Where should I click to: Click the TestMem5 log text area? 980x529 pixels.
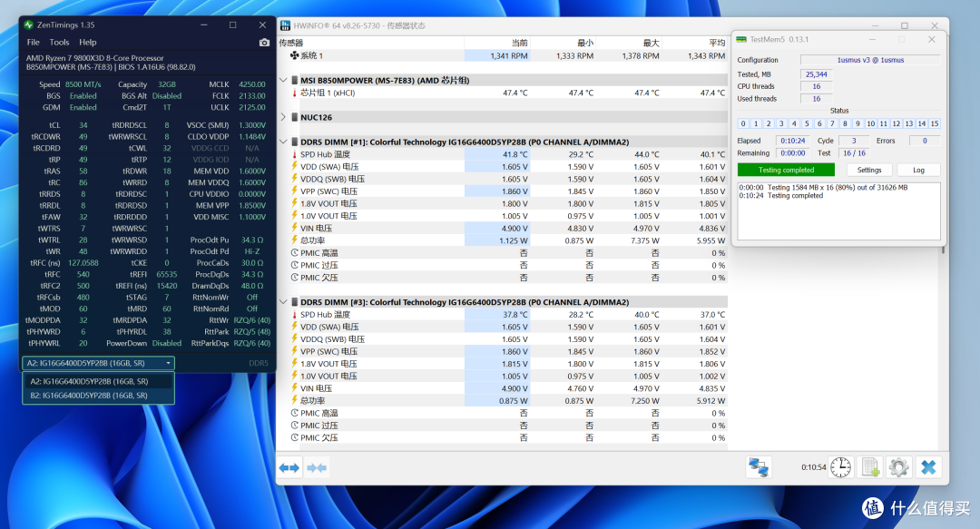838,211
